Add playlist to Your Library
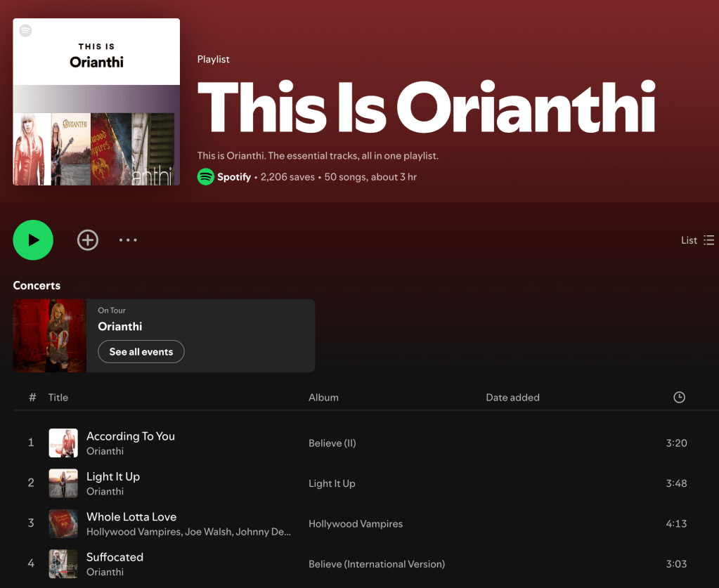This screenshot has width=719, height=588. (88, 240)
